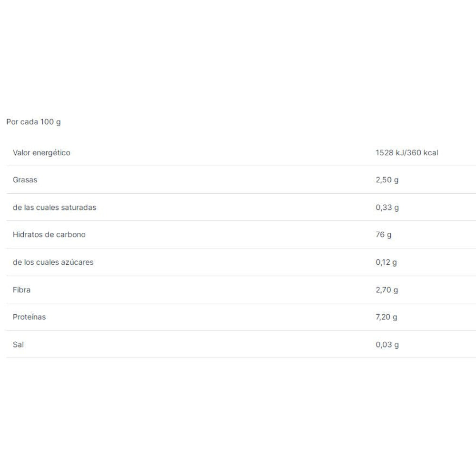Click the 'Por cada 100 g' heading
This screenshot has height=476, width=476.
pos(33,122)
